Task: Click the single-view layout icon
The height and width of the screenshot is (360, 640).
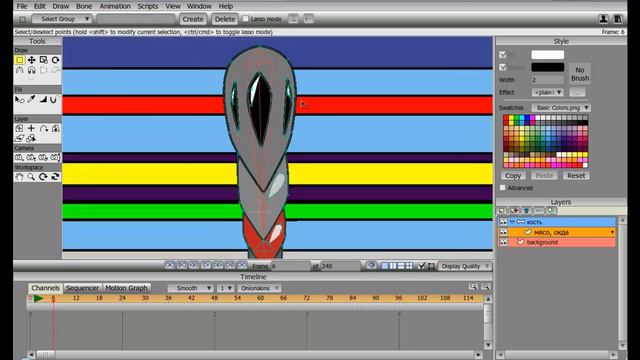Action: [384, 266]
